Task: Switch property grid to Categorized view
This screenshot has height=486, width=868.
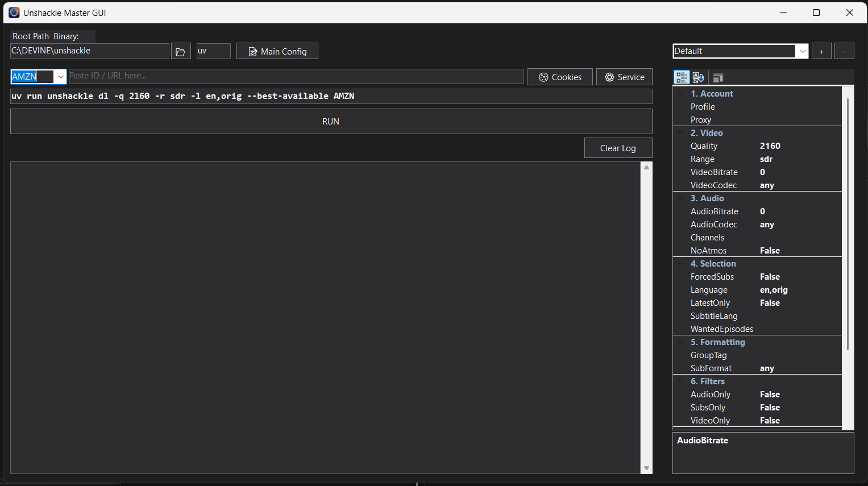Action: pyautogui.click(x=681, y=77)
